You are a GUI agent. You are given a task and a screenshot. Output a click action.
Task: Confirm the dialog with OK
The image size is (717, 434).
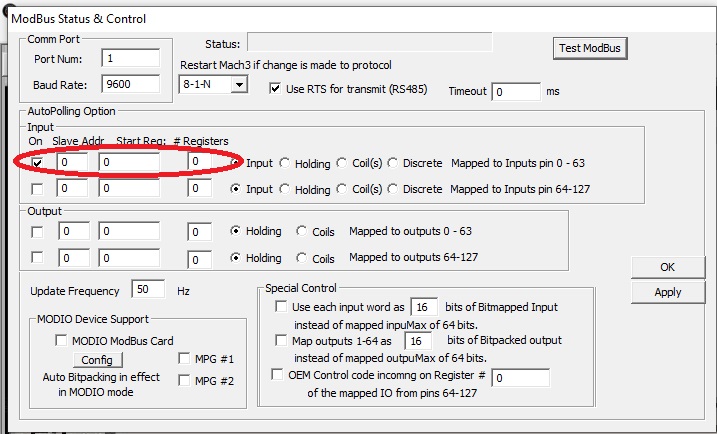668,267
